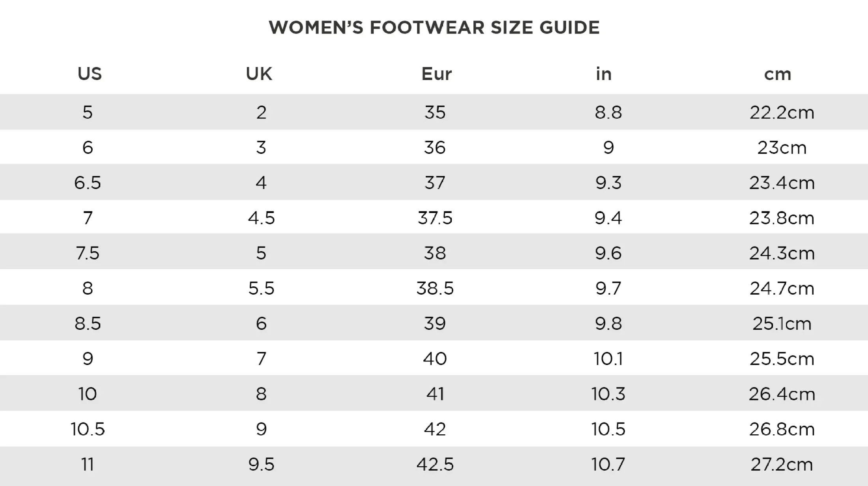Viewport: 868px width, 486px height.
Task: Select the 10.1 inches cell
Action: 608,359
